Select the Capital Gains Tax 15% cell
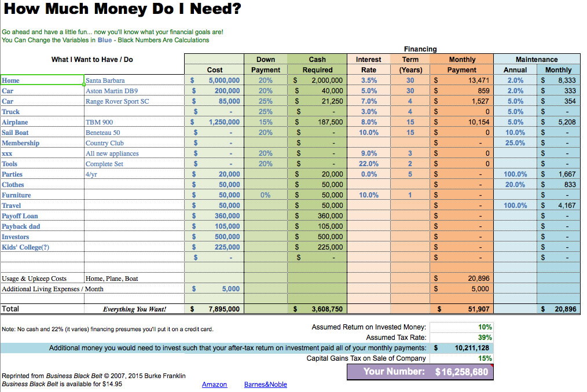587x392 pixels. coord(462,358)
